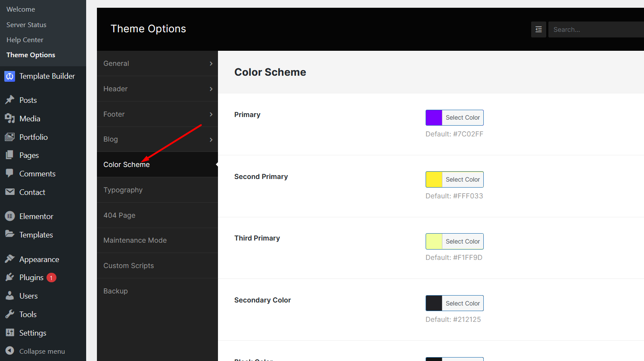Expand the Blog section chevron
The image size is (644, 361).
click(x=211, y=140)
